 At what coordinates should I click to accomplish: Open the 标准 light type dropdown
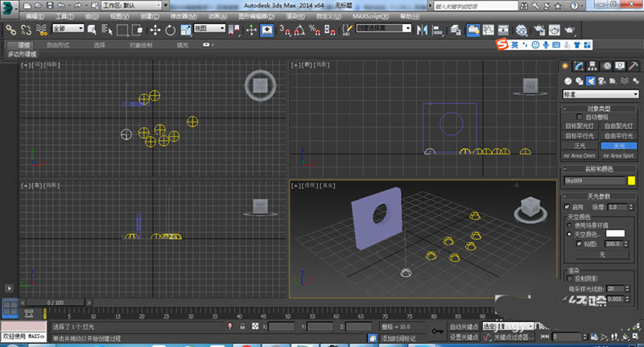pyautogui.click(x=599, y=94)
